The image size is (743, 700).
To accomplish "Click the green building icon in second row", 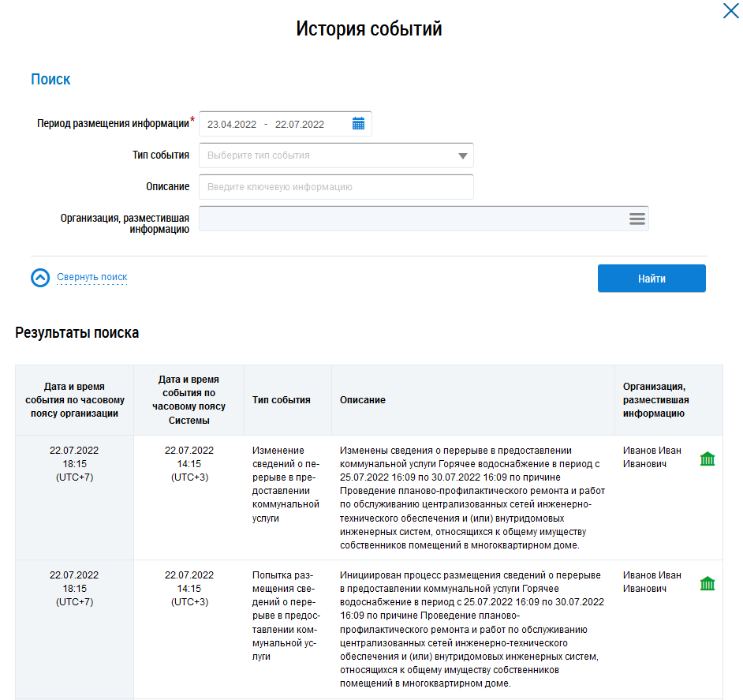I will click(708, 583).
